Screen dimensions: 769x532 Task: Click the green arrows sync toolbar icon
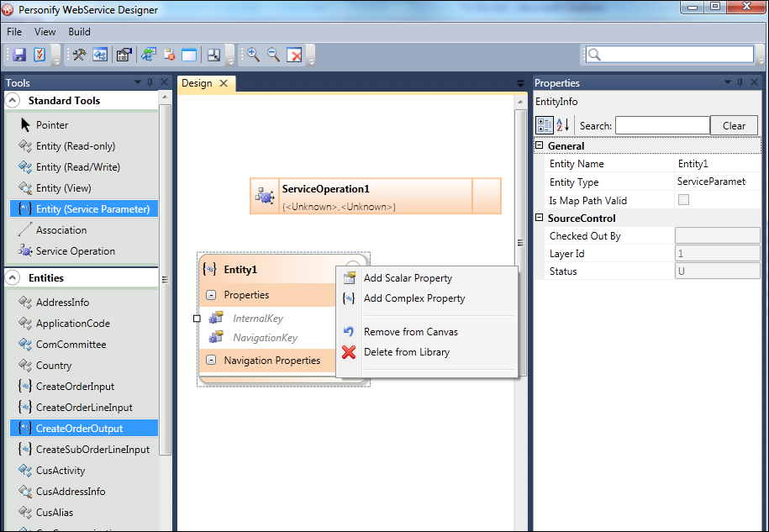149,55
